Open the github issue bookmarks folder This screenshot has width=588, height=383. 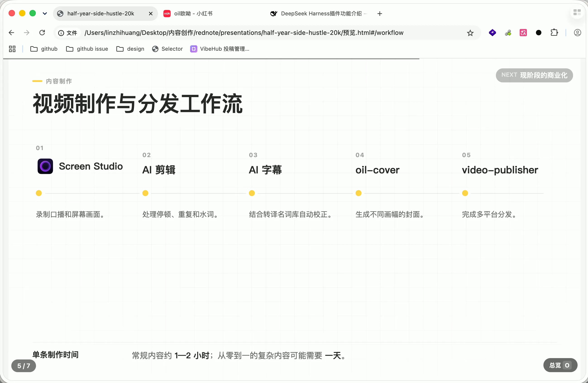[87, 49]
